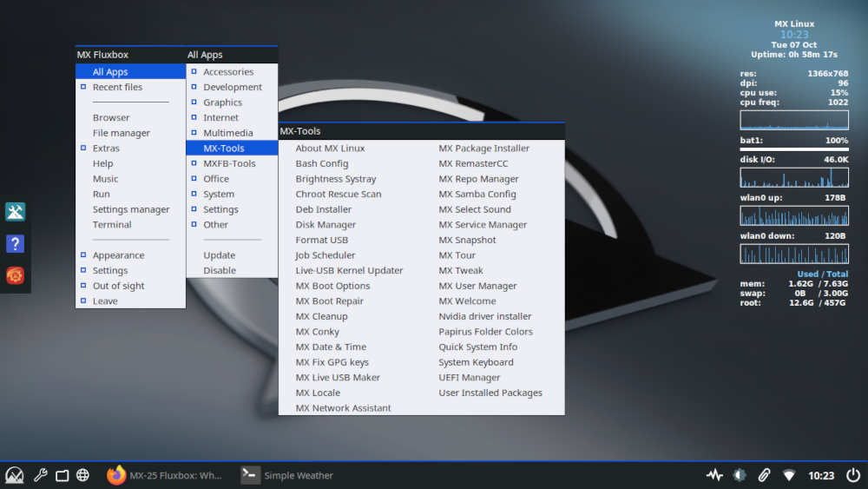
Task: Expand the Accessories submenu
Action: point(227,72)
